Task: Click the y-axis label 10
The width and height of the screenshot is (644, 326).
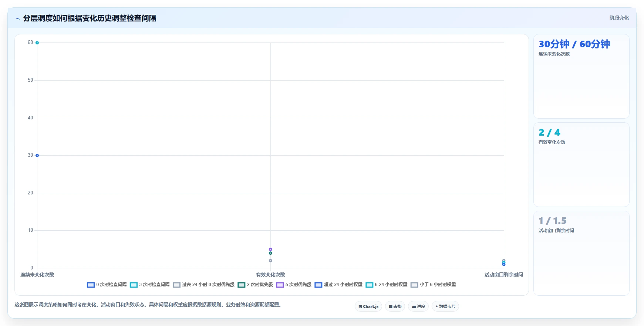Action: (30, 230)
